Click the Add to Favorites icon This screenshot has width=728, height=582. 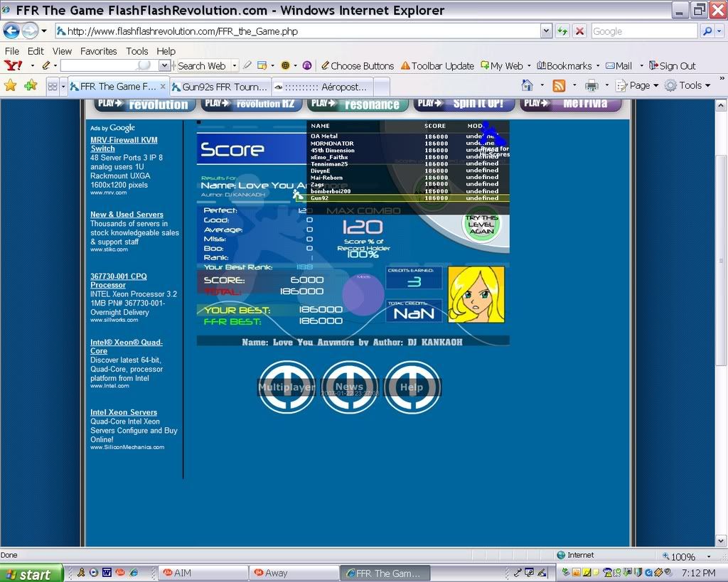(31, 86)
